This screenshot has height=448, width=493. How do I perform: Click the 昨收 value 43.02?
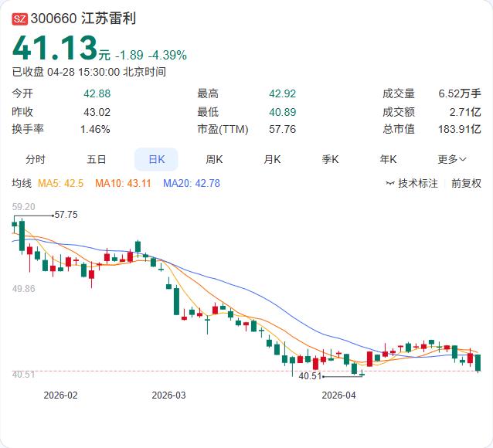(97, 112)
